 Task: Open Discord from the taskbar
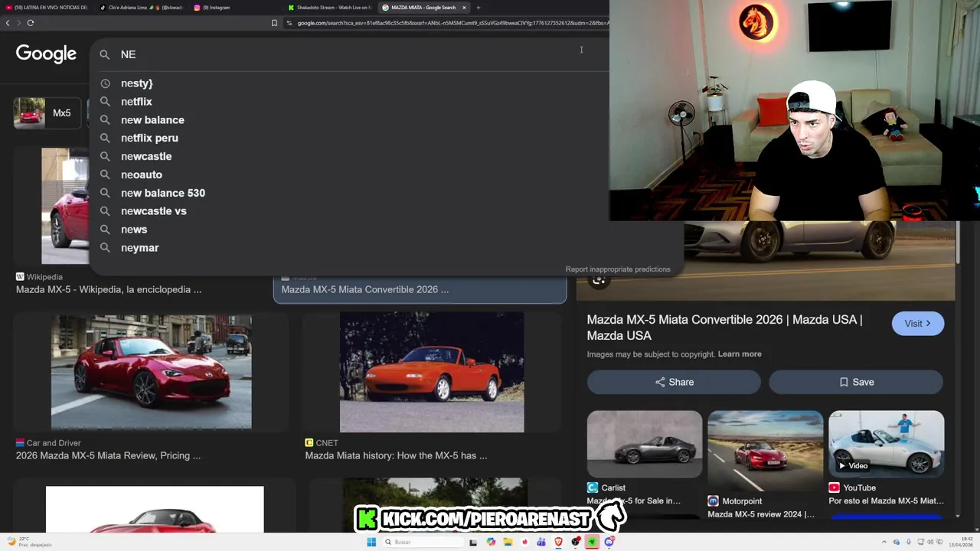click(x=609, y=542)
